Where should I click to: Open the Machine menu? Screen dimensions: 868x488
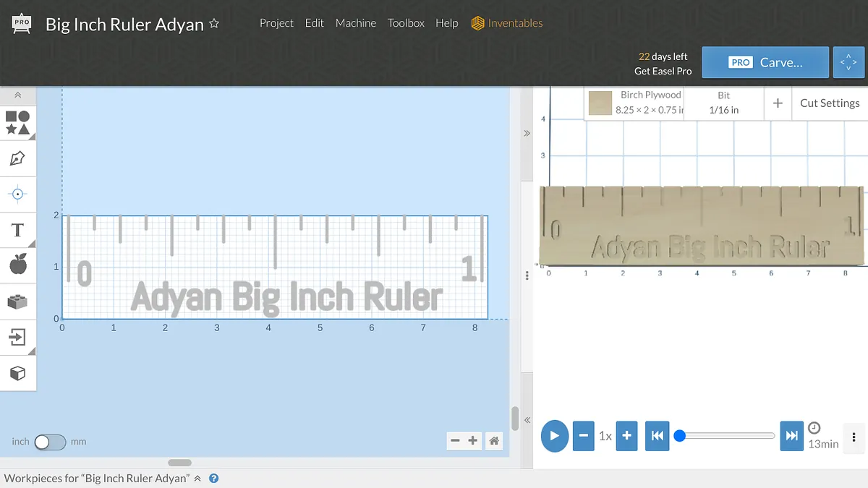coord(355,23)
